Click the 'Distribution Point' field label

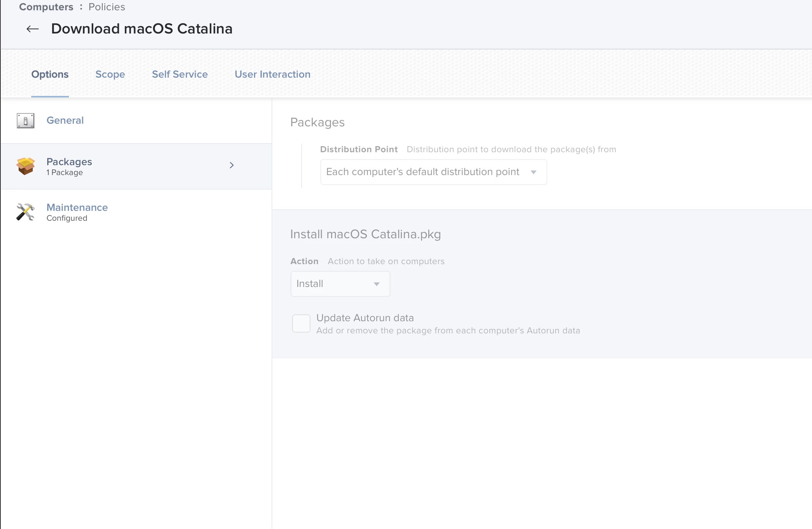tap(359, 149)
